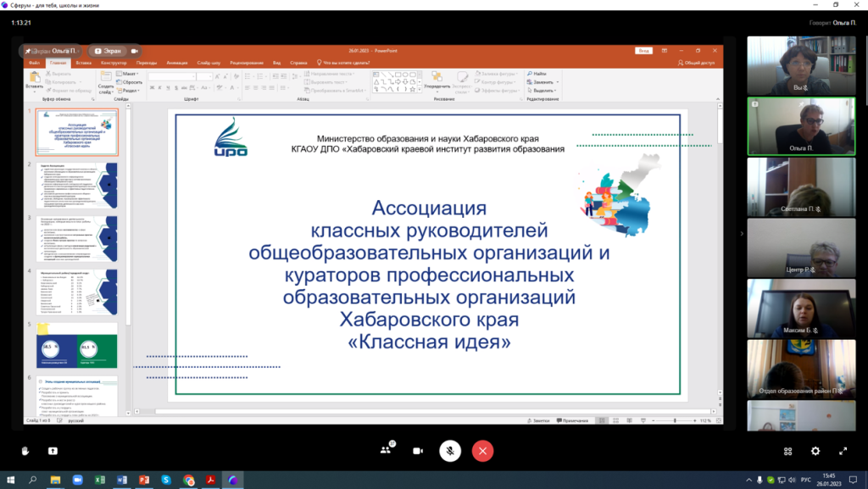The height and width of the screenshot is (489, 868).
Task: Open the Слайд-шоу ribbon tab
Action: (x=209, y=63)
